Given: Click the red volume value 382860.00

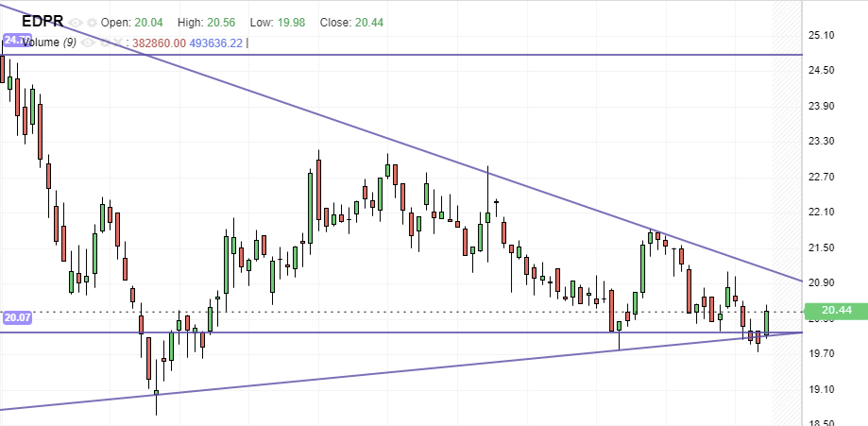Looking at the screenshot, I should pos(160,43).
